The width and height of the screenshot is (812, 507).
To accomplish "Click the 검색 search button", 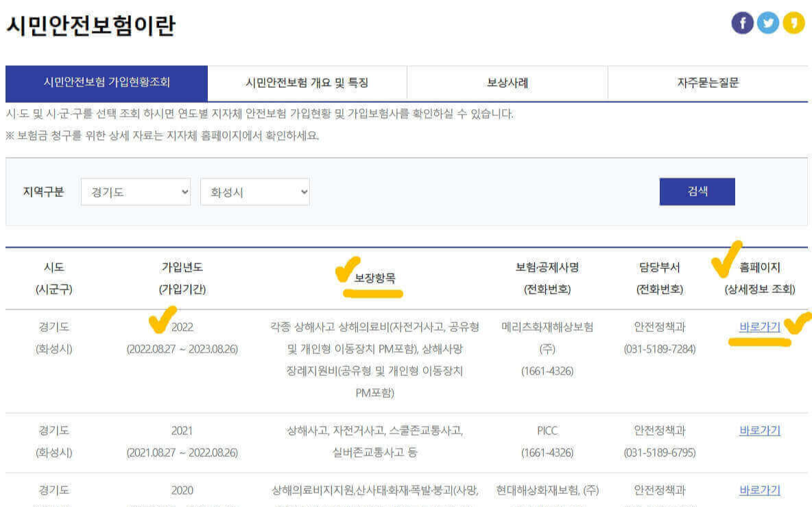I will point(697,191).
